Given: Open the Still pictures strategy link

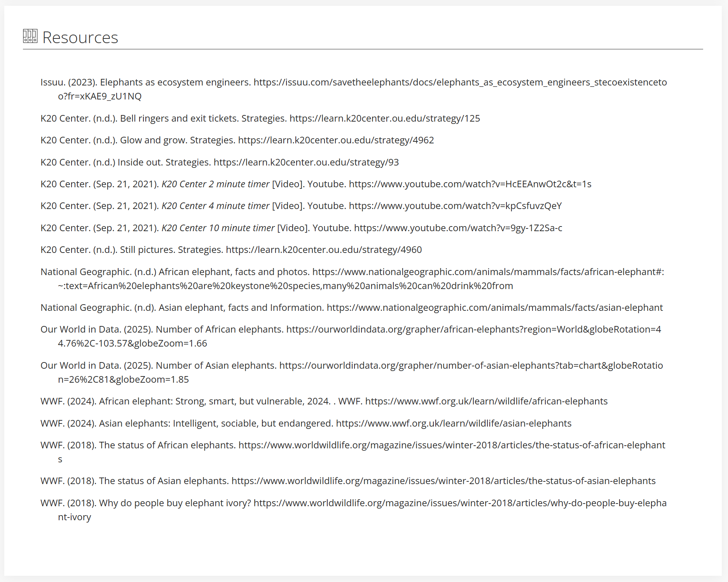Looking at the screenshot, I should (323, 250).
